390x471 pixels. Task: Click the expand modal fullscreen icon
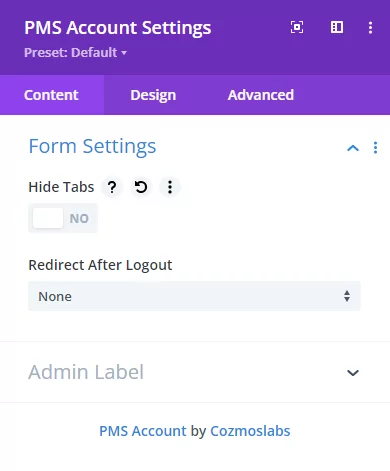point(297,27)
